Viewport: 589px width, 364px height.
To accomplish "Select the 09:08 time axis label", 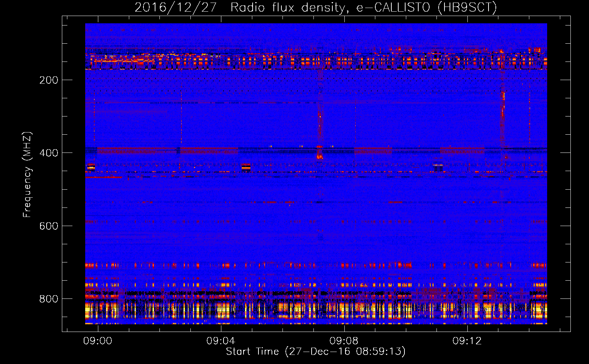I will click(344, 341).
